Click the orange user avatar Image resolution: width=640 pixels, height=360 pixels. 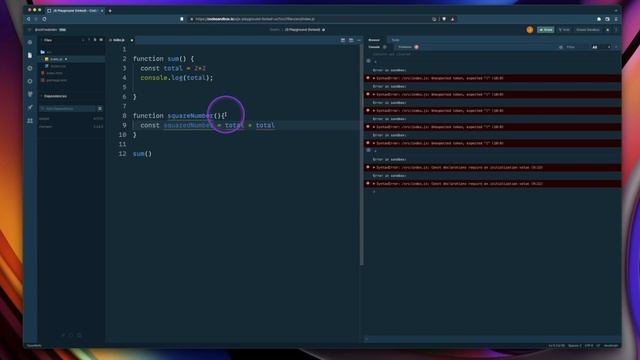pyautogui.click(x=530, y=30)
